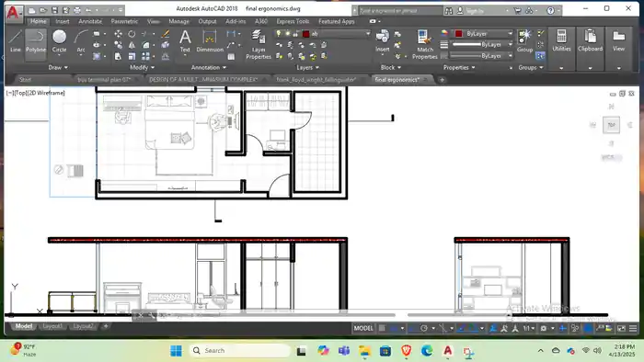The height and width of the screenshot is (362, 644).
Task: Expand the Properties panel dropdown
Action: coord(459,67)
